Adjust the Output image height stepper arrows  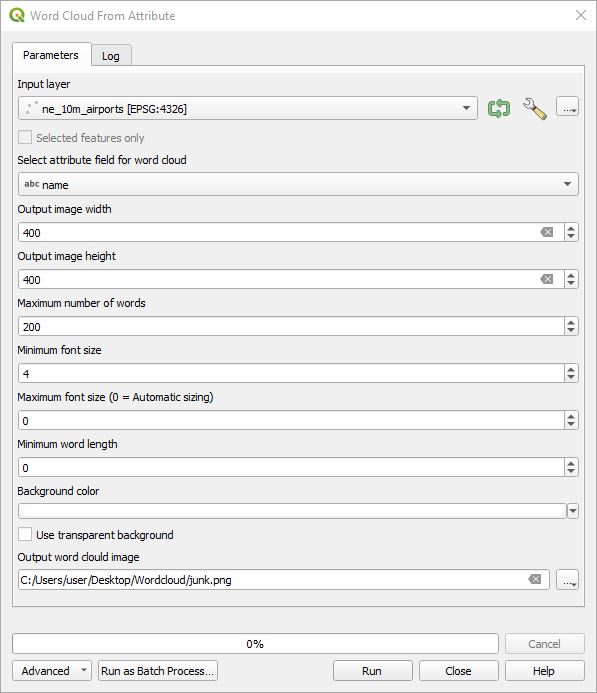(x=571, y=279)
